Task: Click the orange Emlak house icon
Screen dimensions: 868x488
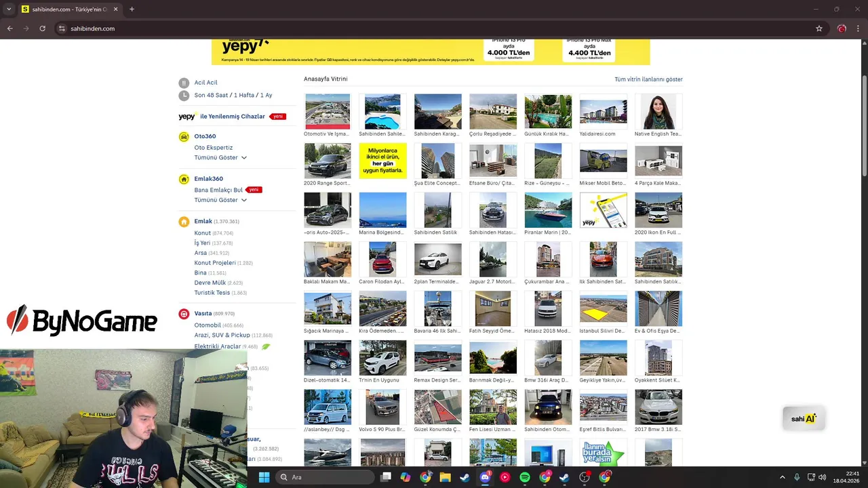Action: (x=184, y=222)
